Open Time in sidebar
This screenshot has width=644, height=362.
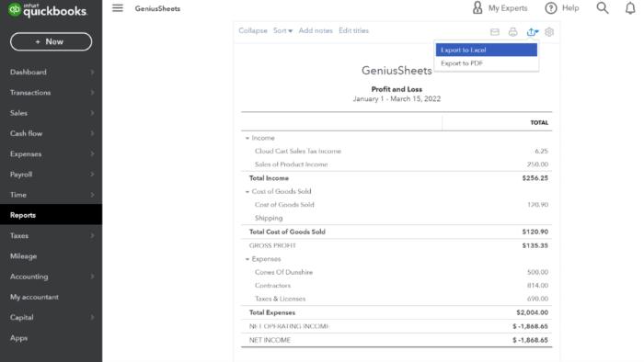coord(51,195)
